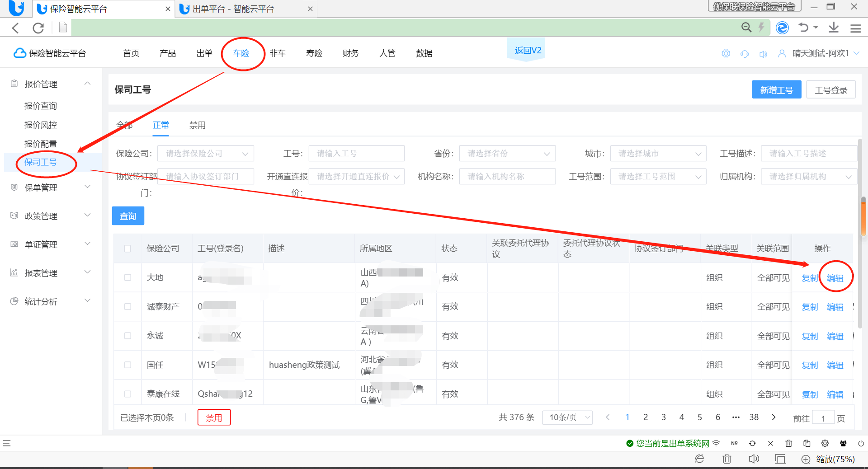
Task: Open the 晴天测试-阿欢1 user dropdown
Action: click(x=826, y=53)
